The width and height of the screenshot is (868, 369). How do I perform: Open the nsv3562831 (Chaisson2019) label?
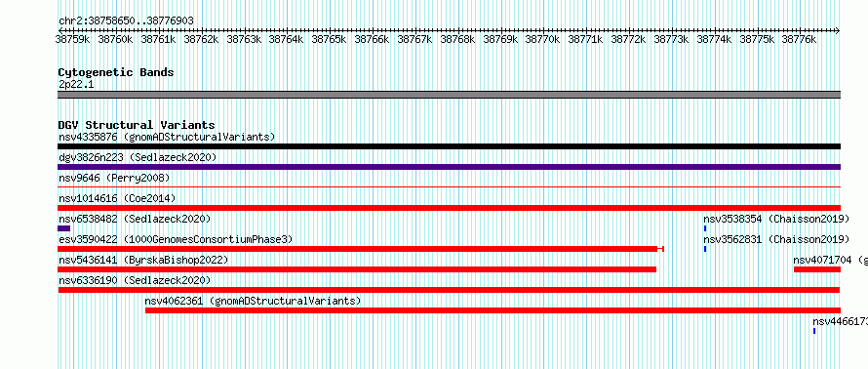776,239
